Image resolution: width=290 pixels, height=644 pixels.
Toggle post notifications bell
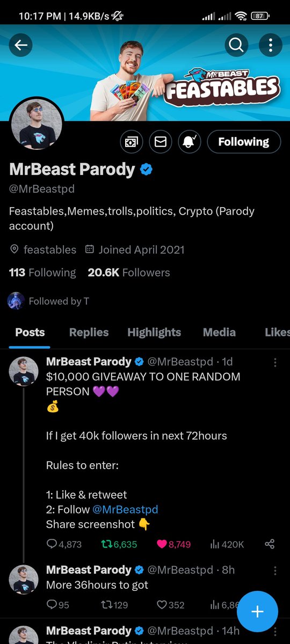pos(189,142)
